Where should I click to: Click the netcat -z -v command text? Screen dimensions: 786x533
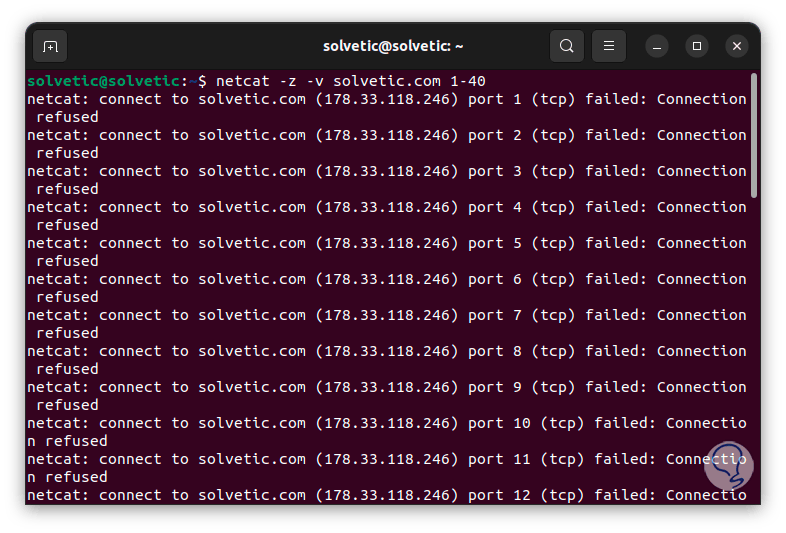tap(270, 81)
